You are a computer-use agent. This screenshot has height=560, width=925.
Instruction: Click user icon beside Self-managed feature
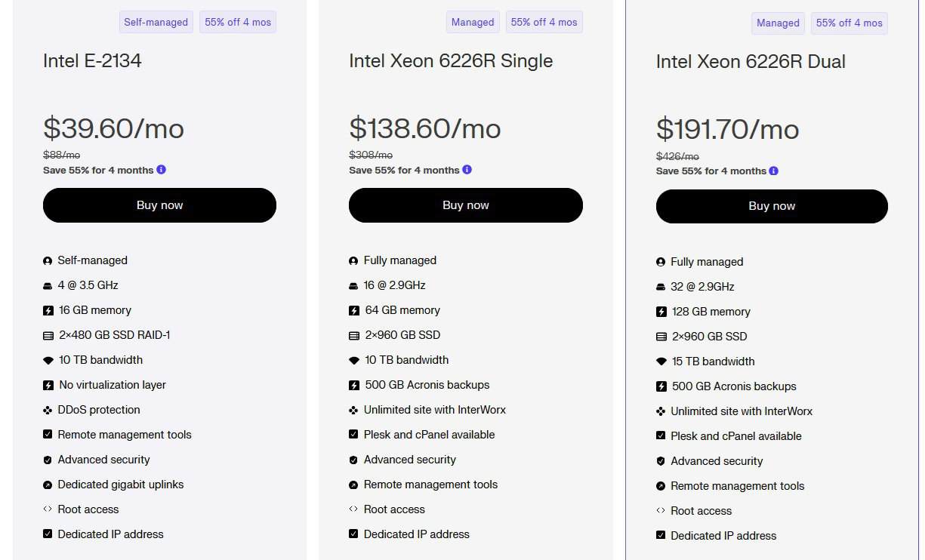pos(48,260)
